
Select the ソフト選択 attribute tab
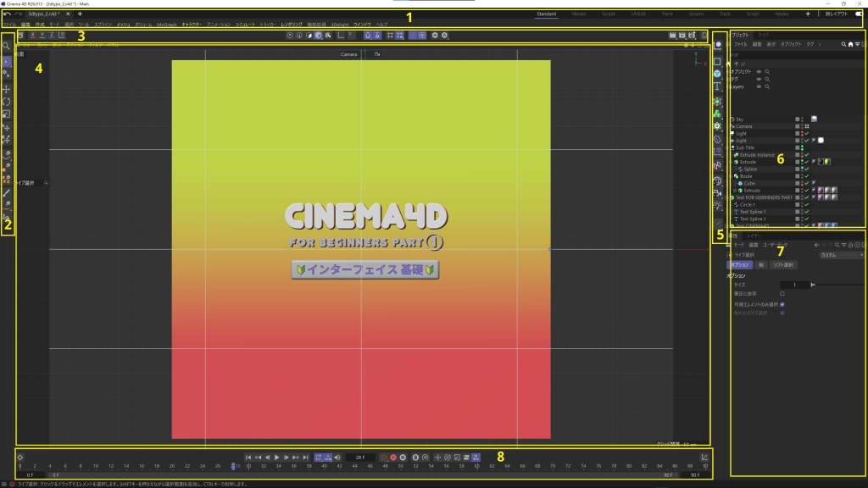tap(782, 265)
